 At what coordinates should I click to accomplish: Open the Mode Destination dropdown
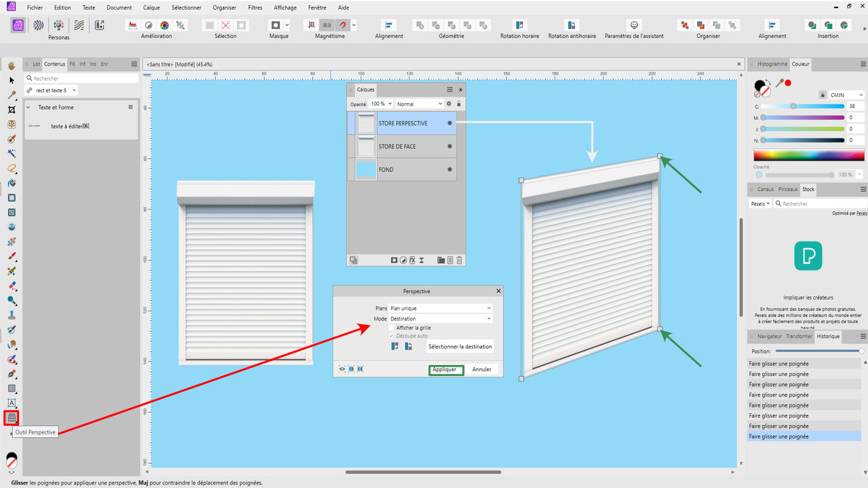[441, 319]
